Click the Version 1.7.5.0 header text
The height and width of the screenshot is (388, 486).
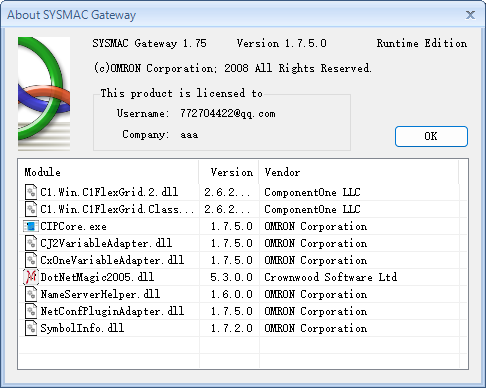point(282,43)
